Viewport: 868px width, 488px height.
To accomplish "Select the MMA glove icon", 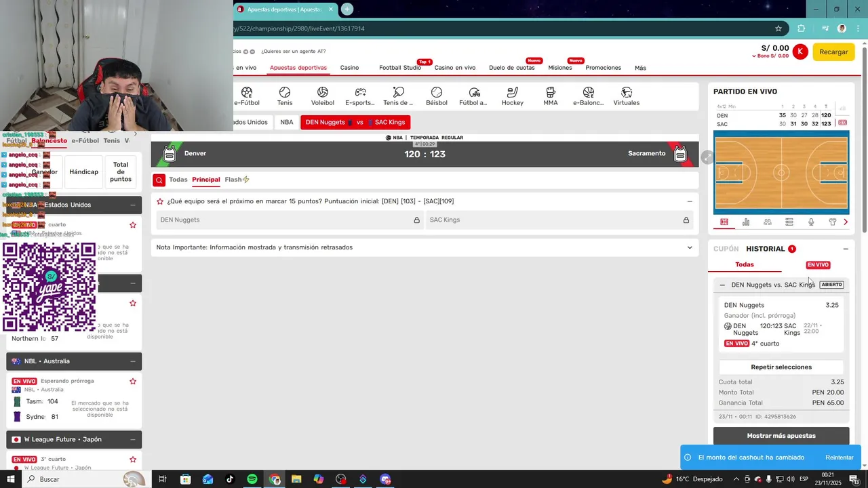I will point(551,92).
